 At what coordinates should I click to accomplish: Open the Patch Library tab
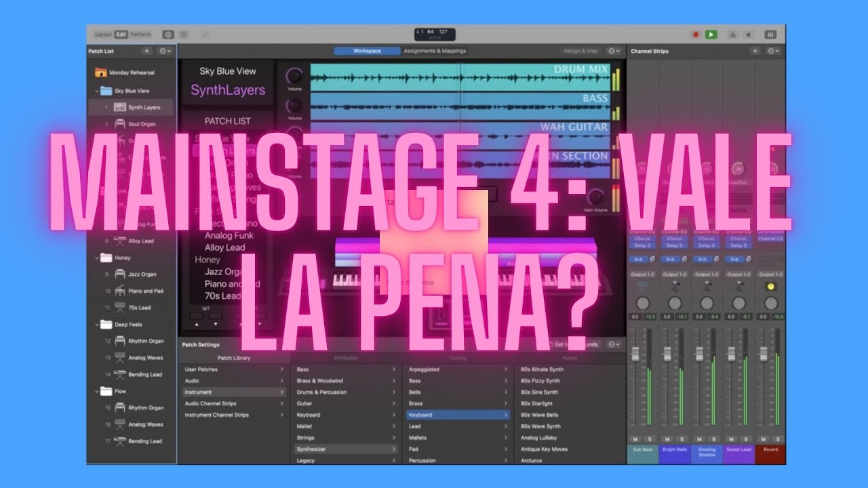(x=234, y=358)
